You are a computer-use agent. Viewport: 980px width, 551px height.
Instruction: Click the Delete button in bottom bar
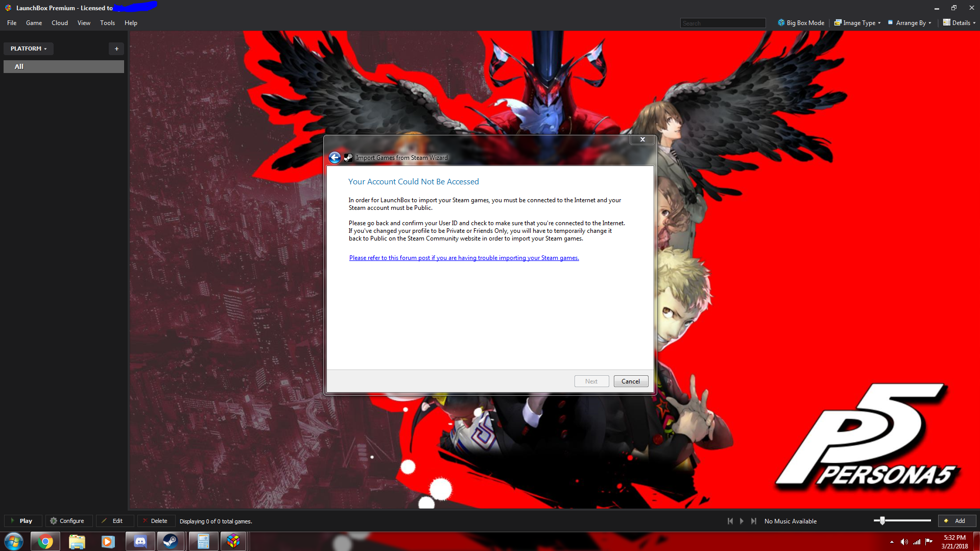[x=155, y=521]
